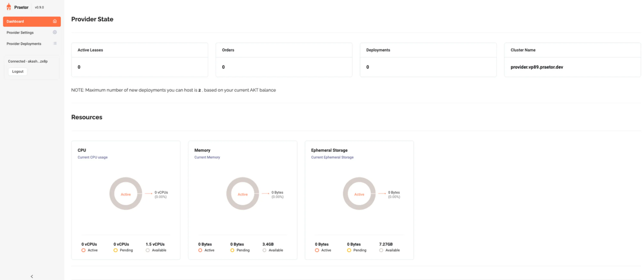Toggle the Ephemeral Storage Available legend marker
This screenshot has width=644, height=280.
[381, 250]
